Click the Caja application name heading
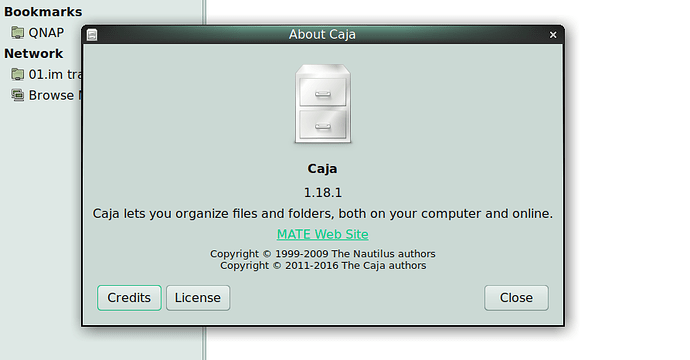690x360 pixels. tap(322, 169)
